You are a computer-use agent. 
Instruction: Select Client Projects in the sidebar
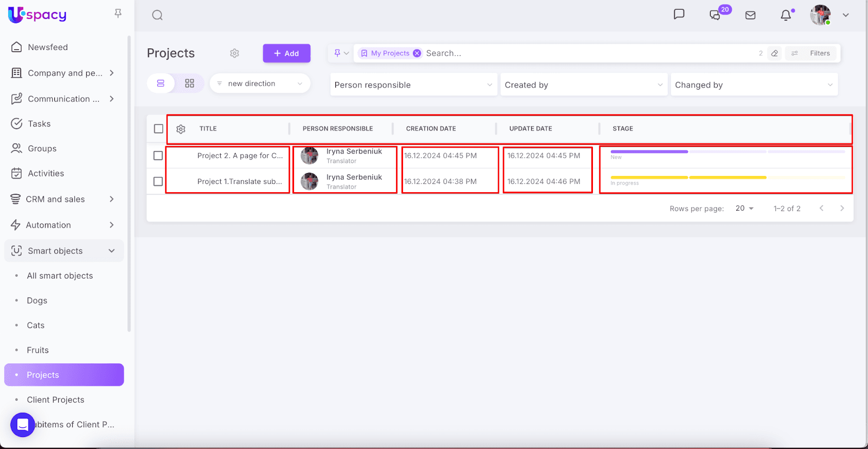(x=55, y=400)
